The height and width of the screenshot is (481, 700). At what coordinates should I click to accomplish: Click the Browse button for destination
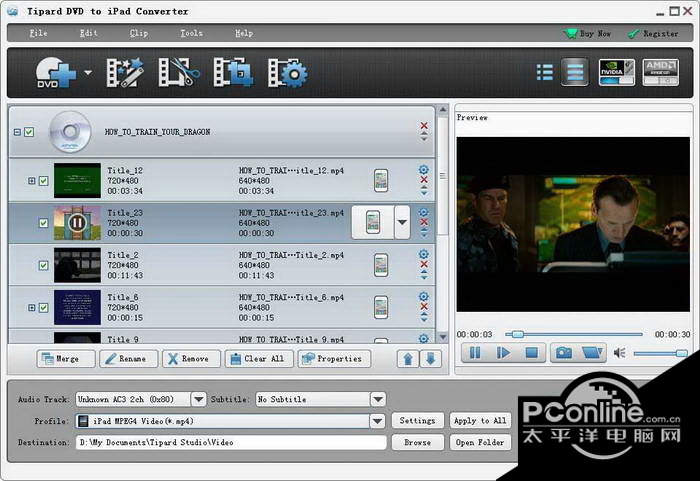pyautogui.click(x=417, y=442)
